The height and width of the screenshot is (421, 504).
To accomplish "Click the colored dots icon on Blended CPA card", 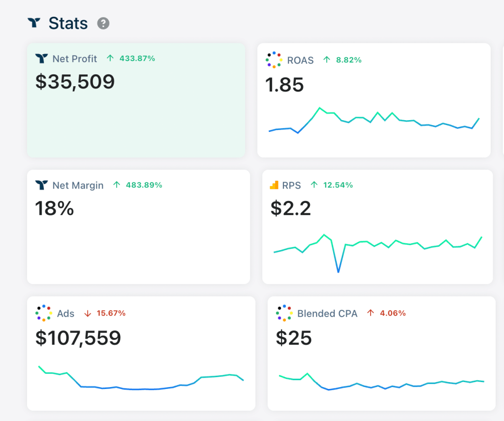I will click(284, 313).
